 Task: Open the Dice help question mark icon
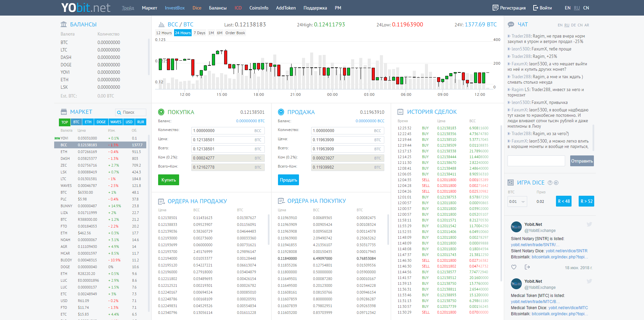[549, 183]
